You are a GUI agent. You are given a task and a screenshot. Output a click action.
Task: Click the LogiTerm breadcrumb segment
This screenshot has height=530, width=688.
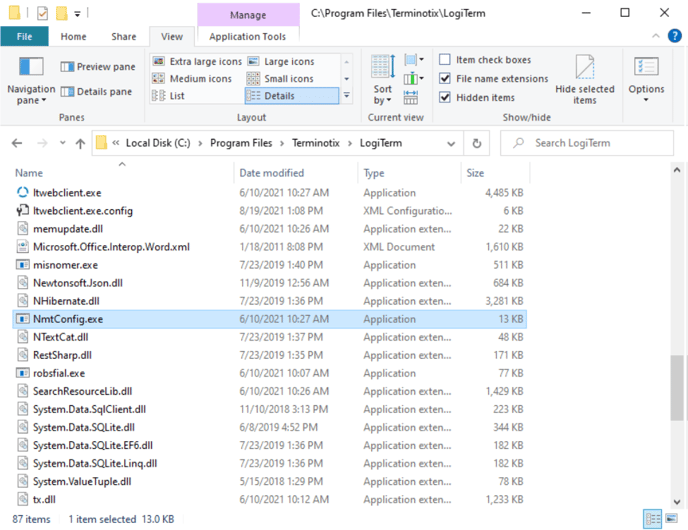[381, 143]
